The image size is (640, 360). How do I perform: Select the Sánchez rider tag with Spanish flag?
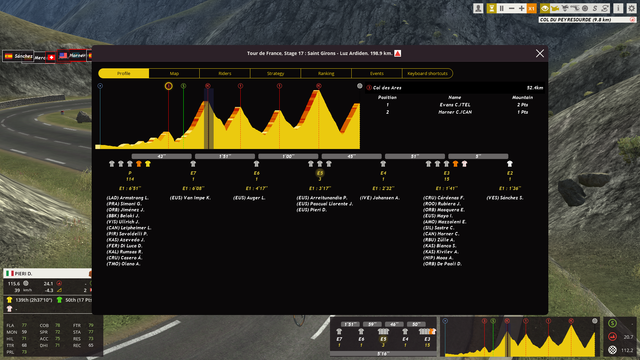point(18,56)
